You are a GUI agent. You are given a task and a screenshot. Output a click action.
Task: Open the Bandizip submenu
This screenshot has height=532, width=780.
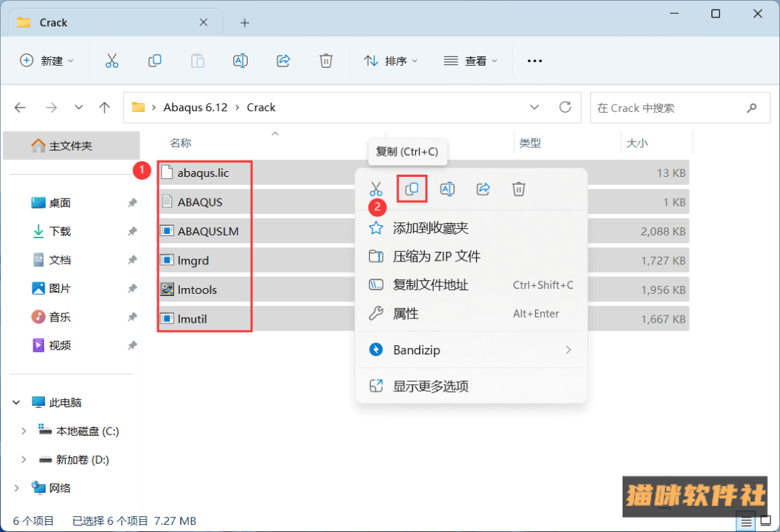click(x=471, y=350)
